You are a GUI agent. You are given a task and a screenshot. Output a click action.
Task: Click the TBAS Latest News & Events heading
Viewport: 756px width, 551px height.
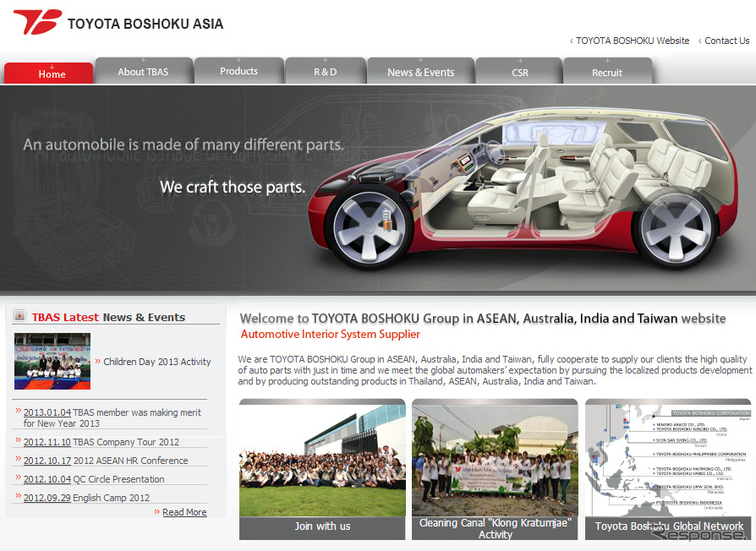[108, 318]
